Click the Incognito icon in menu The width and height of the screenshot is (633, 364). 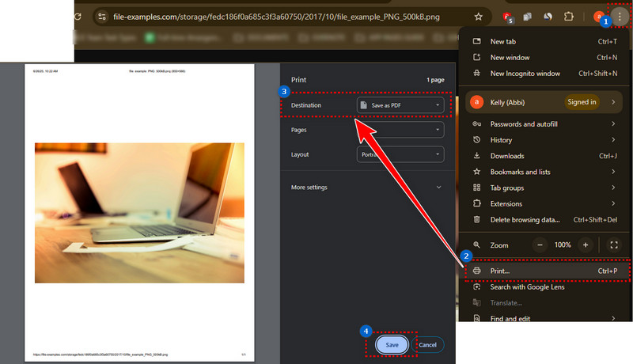point(477,73)
